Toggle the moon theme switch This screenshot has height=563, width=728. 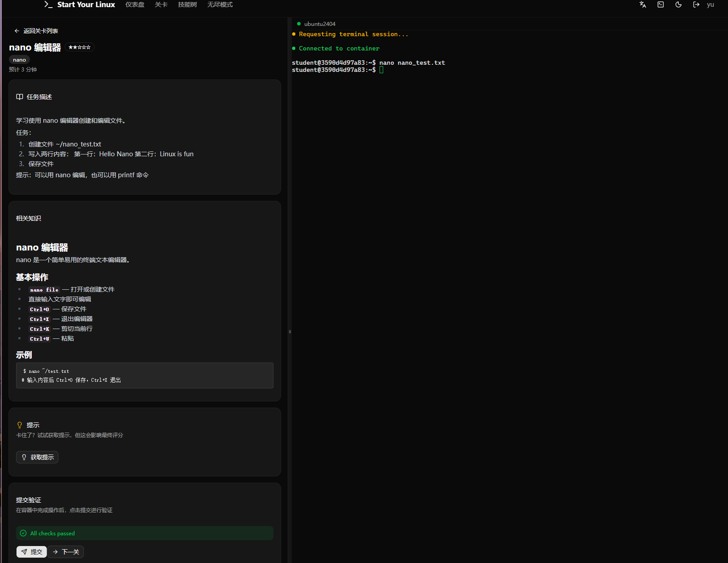point(678,4)
